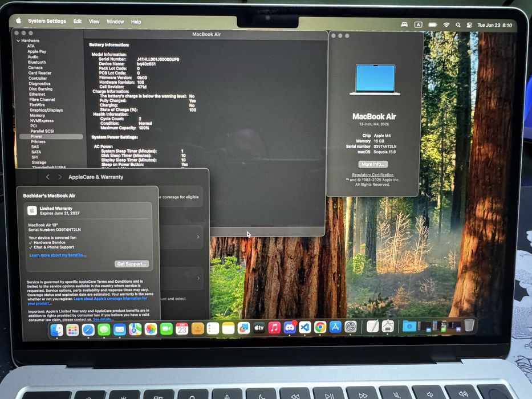Click Limited Warranty Apple logo icon
This screenshot has width=532, height=399.
(x=33, y=211)
